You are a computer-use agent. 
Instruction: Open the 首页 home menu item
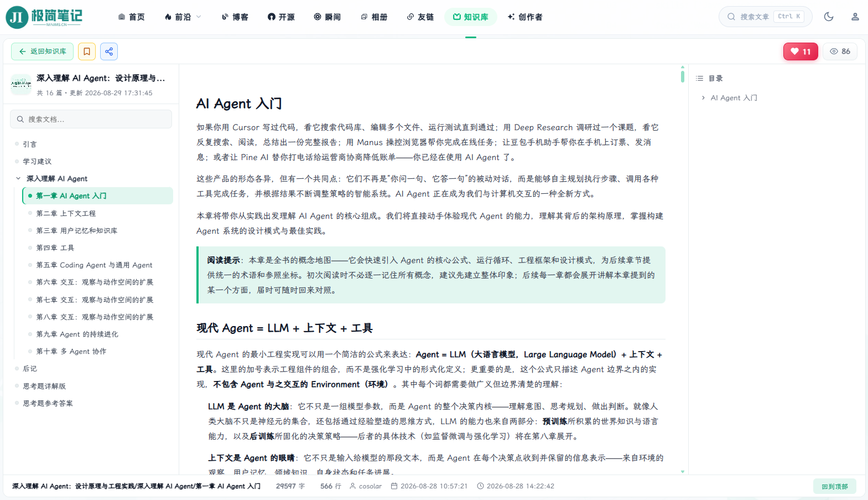pos(131,17)
